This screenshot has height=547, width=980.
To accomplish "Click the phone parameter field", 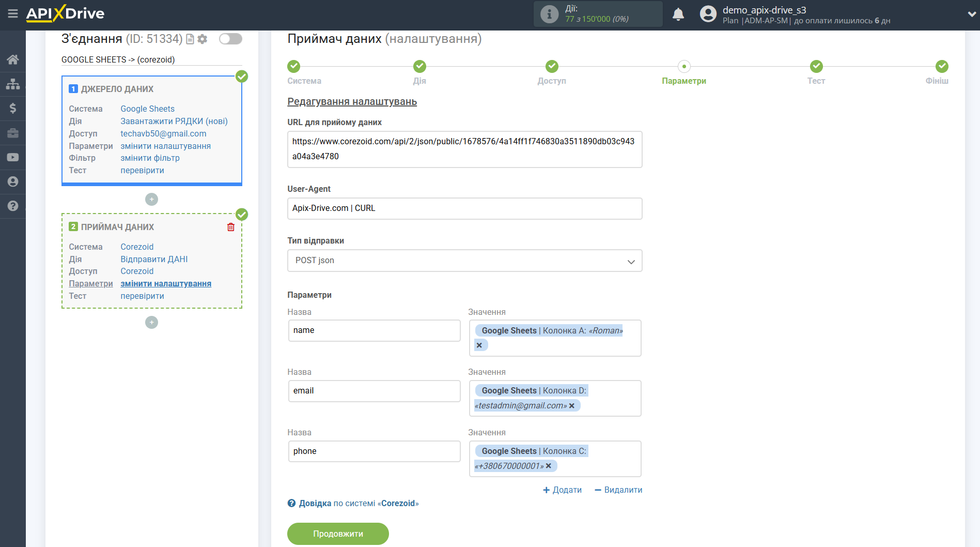I will click(374, 451).
